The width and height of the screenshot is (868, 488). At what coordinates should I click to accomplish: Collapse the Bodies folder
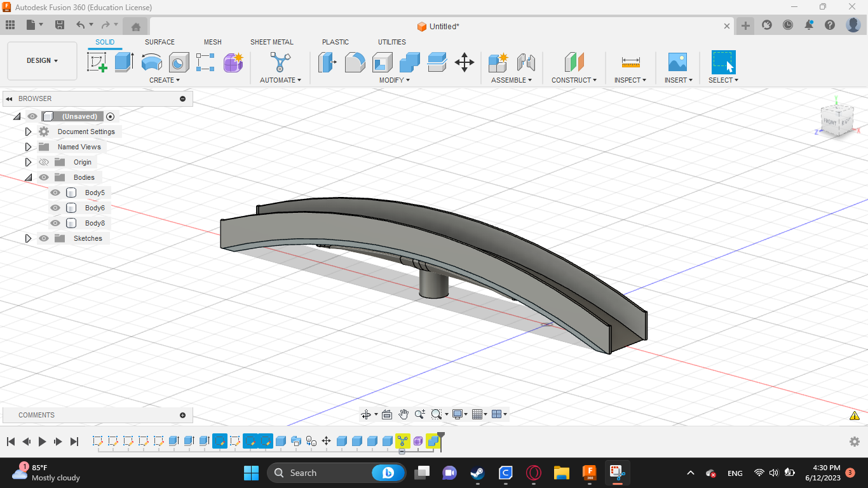coord(28,177)
